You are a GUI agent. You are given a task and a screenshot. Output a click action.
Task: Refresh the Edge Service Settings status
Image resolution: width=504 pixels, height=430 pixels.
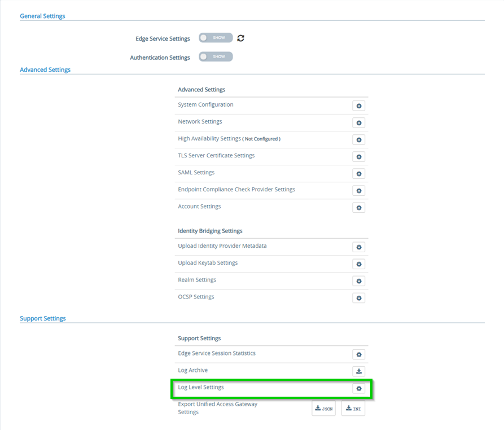pos(240,38)
